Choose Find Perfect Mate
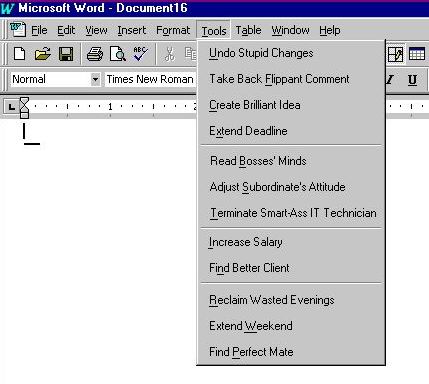 [291, 352]
